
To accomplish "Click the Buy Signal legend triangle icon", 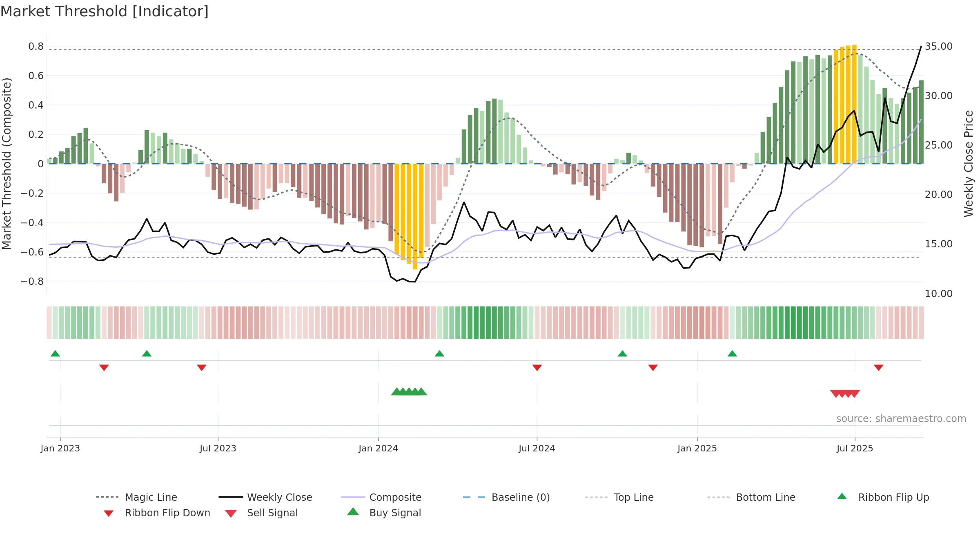I will click(x=353, y=511).
